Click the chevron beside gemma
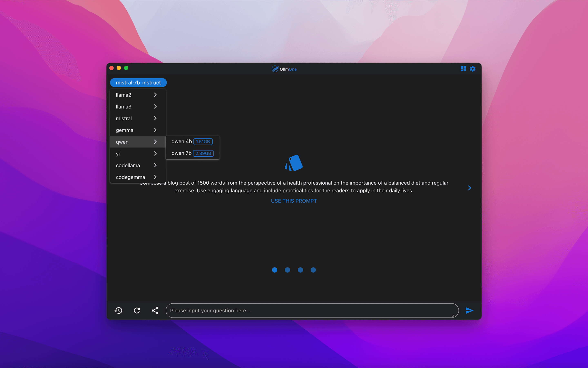 (155, 130)
